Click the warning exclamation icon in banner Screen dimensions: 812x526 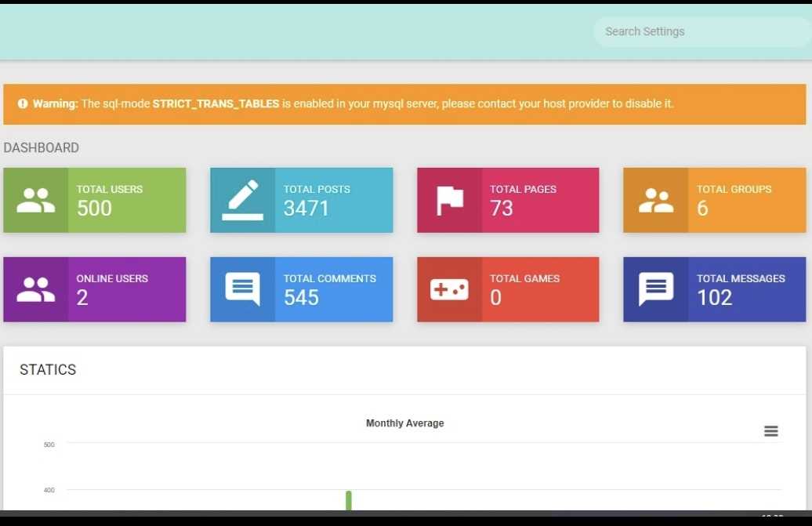[23, 103]
